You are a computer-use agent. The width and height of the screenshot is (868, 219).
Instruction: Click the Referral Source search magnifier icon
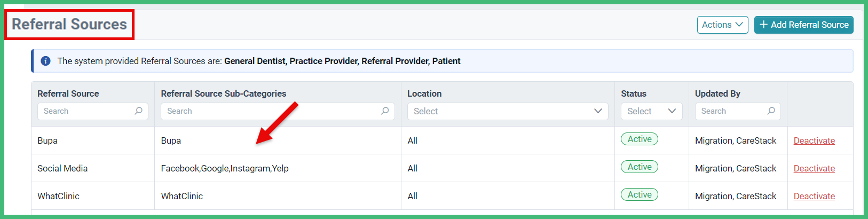pos(139,111)
